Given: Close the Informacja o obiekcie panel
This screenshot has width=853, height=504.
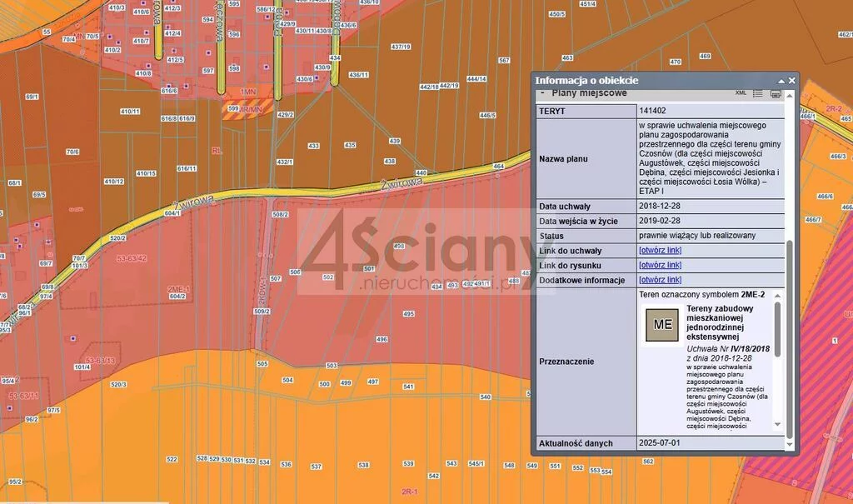Looking at the screenshot, I should pyautogui.click(x=792, y=80).
